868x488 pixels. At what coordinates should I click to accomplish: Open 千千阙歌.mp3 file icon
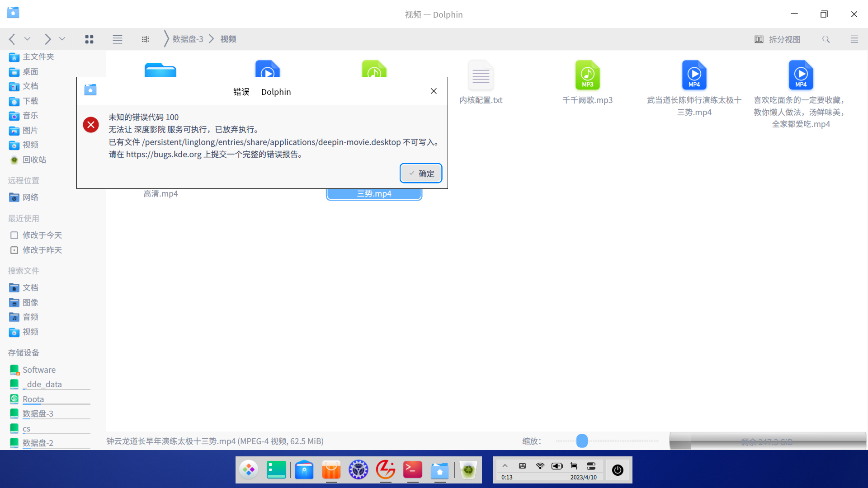tap(587, 75)
